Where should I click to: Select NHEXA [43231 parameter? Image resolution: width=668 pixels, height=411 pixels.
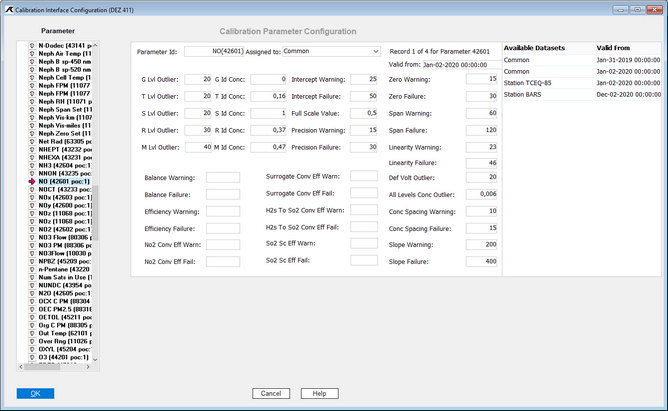click(65, 158)
